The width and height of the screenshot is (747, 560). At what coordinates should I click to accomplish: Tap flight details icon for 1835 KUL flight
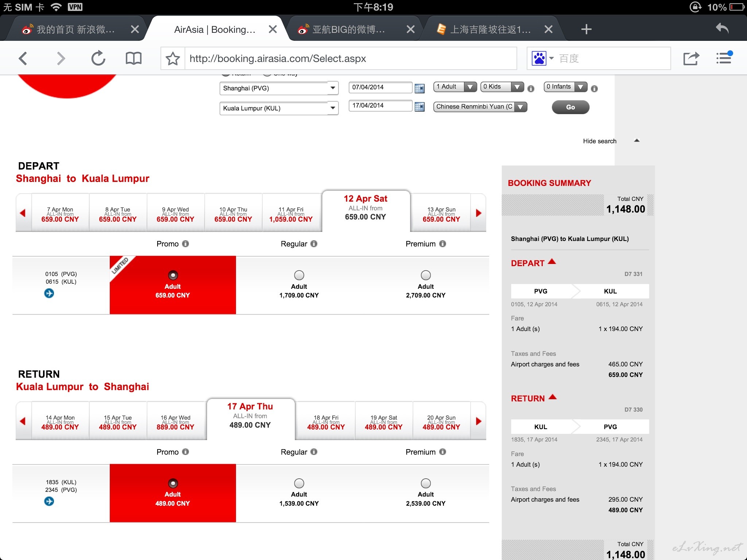point(49,501)
